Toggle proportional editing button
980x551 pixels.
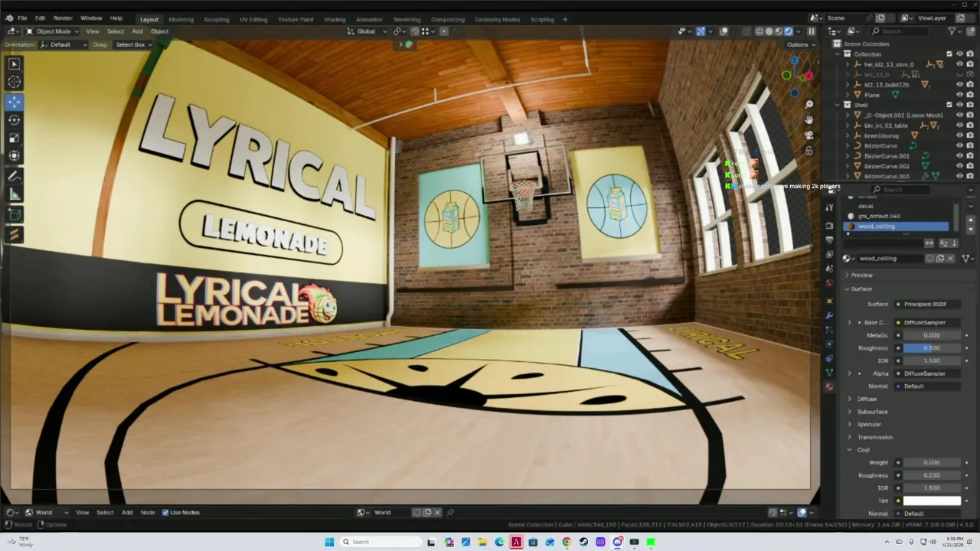pyautogui.click(x=444, y=31)
